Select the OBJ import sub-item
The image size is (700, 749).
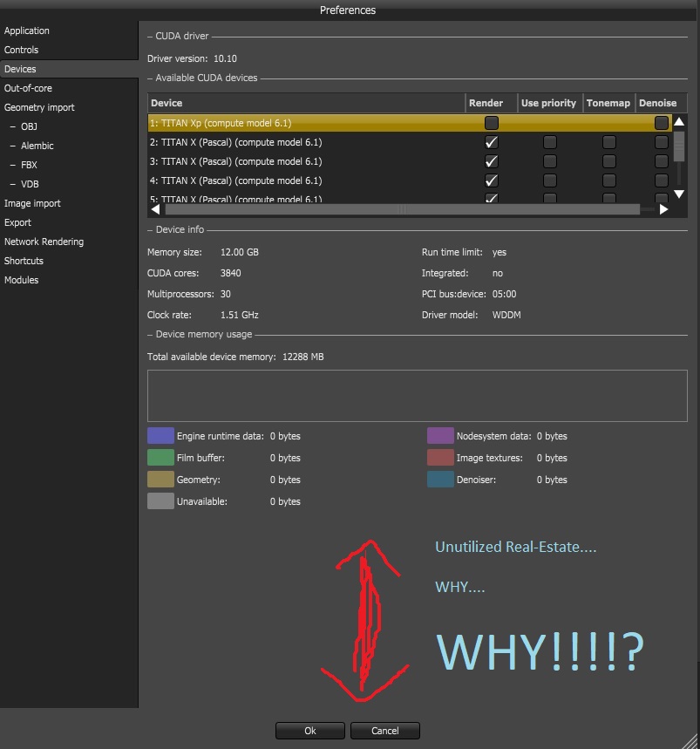(29, 126)
